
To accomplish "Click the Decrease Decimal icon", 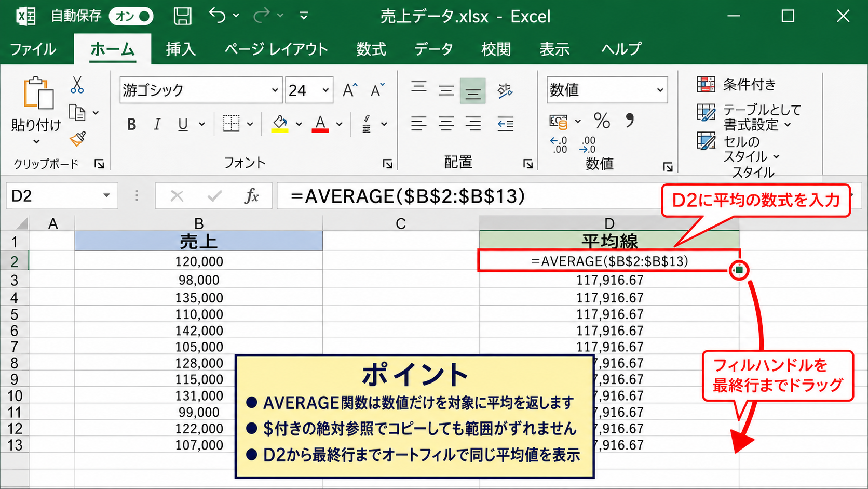I will (x=587, y=145).
